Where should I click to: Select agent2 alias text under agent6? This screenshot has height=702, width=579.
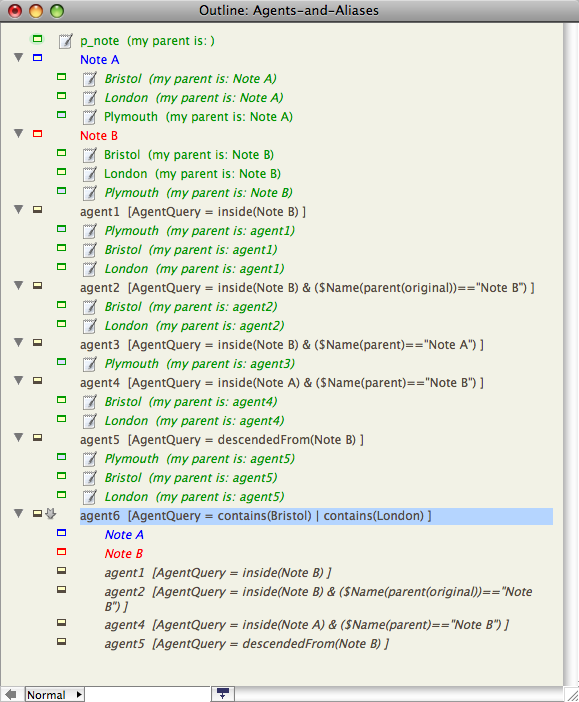click(318, 599)
